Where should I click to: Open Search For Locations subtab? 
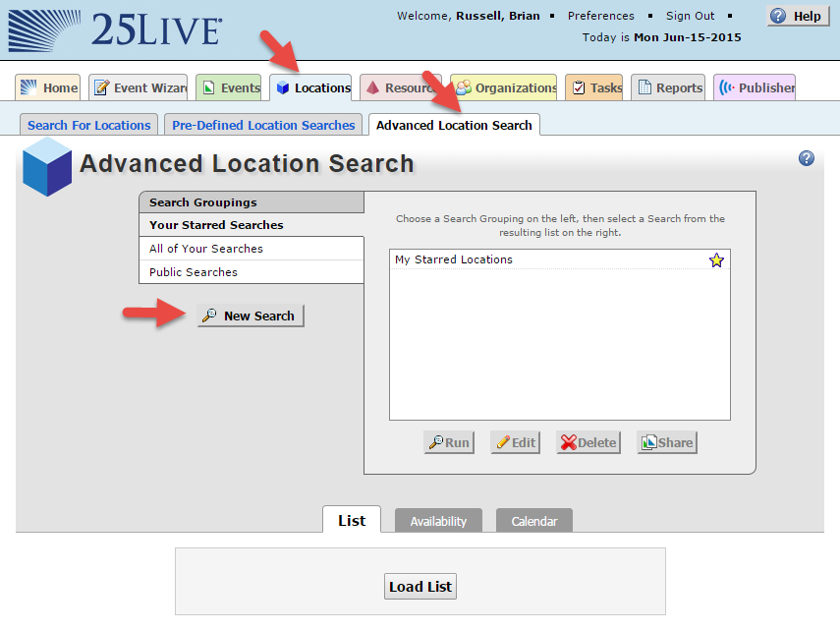pyautogui.click(x=89, y=125)
